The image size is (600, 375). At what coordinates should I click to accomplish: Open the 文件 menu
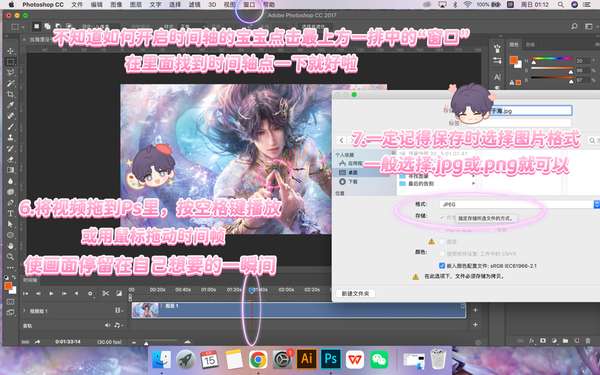pos(77,5)
